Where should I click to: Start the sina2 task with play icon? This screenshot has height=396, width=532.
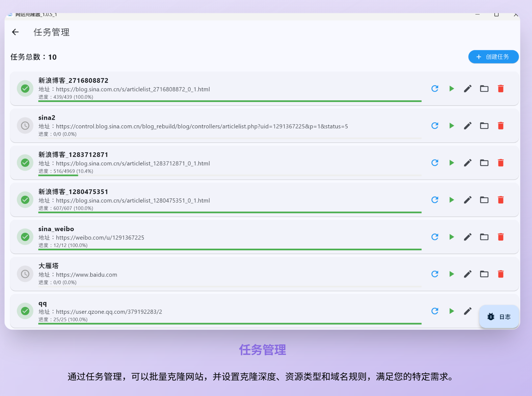point(452,126)
